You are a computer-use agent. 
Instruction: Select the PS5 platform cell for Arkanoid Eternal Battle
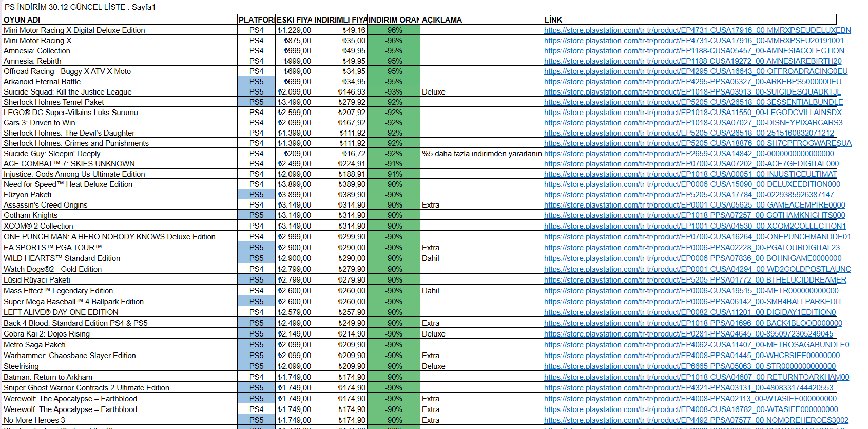pos(256,82)
